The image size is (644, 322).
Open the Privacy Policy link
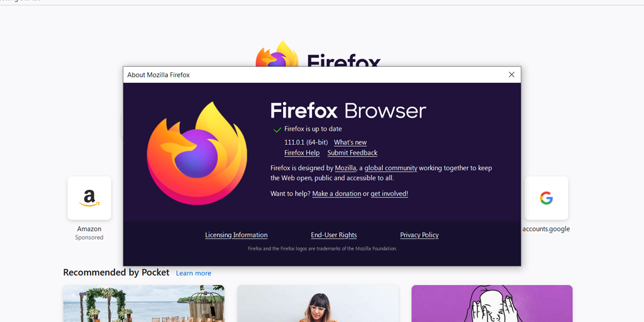tap(419, 235)
